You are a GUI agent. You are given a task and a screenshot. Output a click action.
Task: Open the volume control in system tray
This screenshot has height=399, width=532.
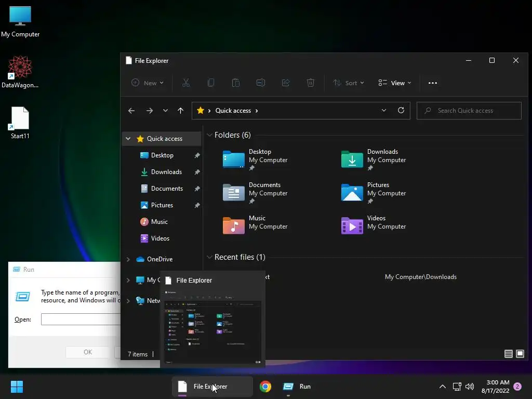coord(470,387)
